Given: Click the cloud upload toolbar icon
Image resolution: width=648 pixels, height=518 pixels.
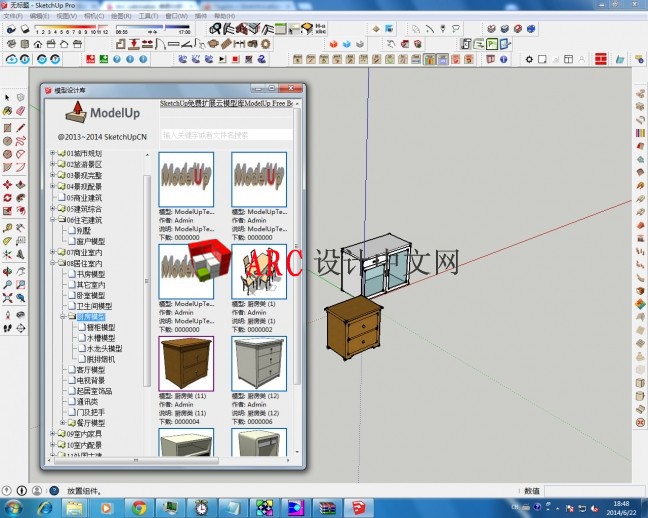Looking at the screenshot, I should [12, 59].
